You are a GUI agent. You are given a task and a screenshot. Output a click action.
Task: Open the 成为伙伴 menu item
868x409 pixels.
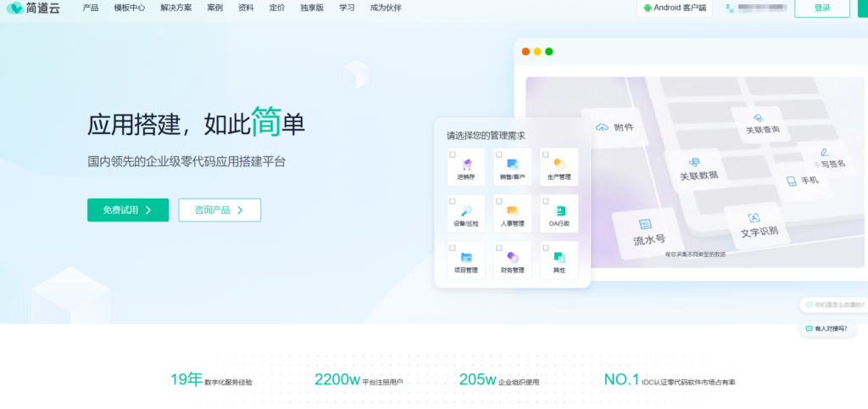tap(386, 8)
